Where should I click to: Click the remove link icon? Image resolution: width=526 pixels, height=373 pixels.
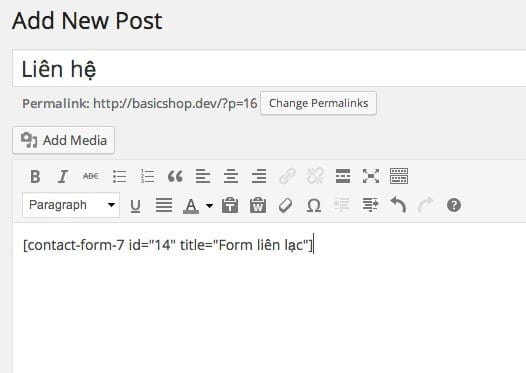coord(315,176)
